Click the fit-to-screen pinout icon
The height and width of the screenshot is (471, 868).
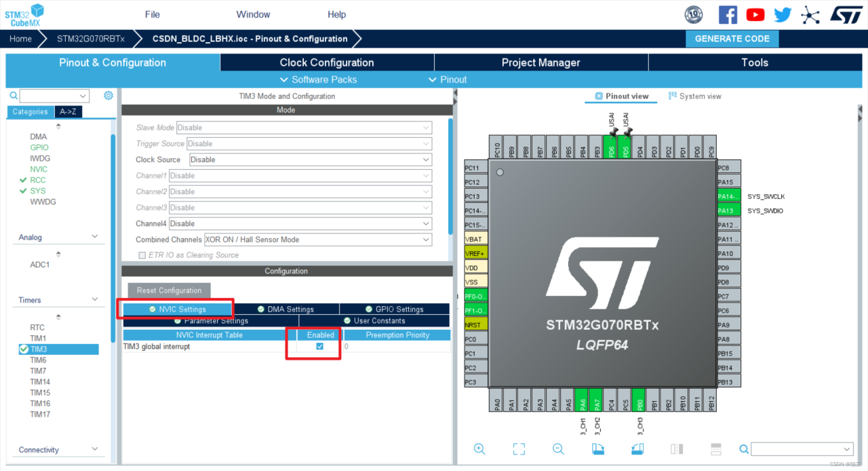[x=519, y=449]
